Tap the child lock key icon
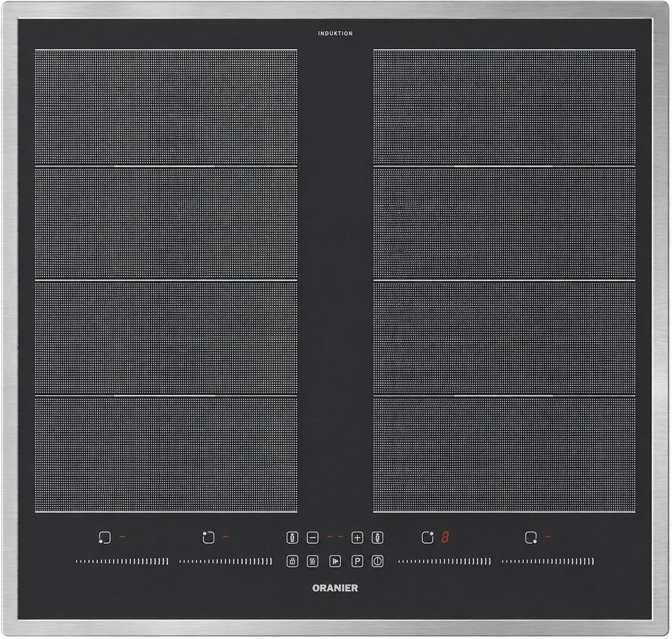Viewport: 672px width, 639px height. [x=292, y=561]
